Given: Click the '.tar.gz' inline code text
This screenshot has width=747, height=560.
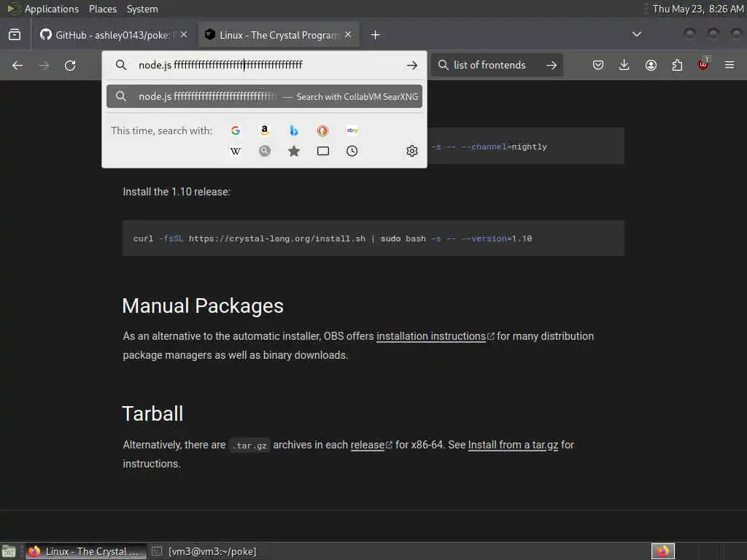Looking at the screenshot, I should click(x=249, y=446).
